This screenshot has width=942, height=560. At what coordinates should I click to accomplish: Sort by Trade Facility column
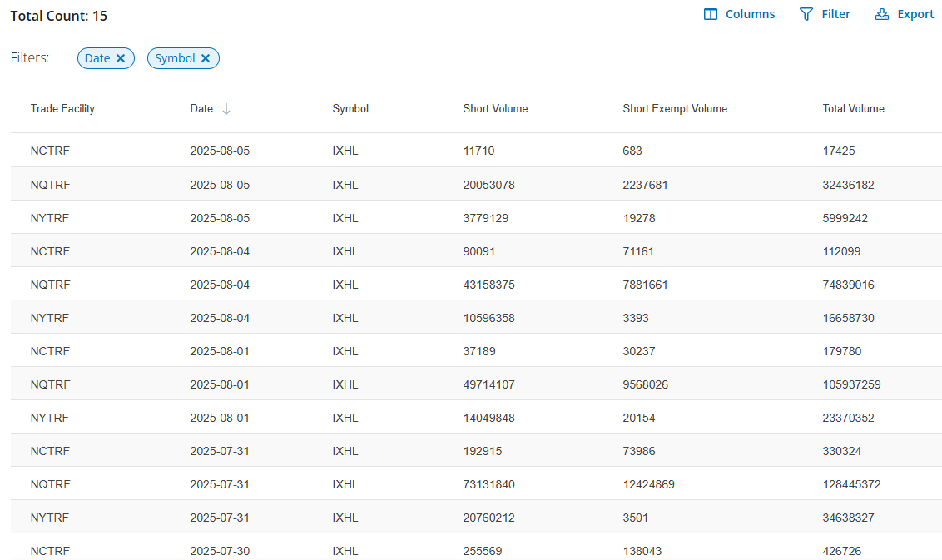[62, 109]
